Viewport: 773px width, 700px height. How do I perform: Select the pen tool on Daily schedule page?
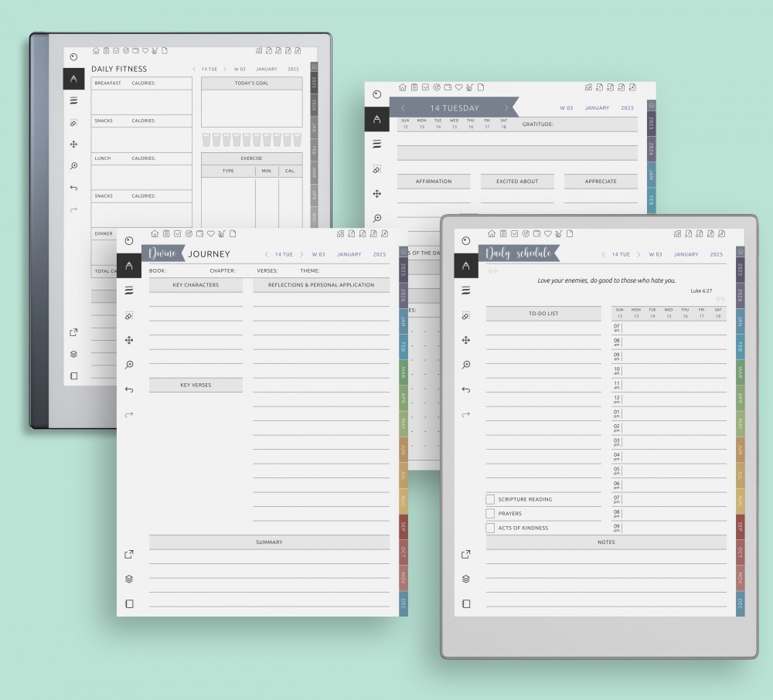pyautogui.click(x=465, y=266)
